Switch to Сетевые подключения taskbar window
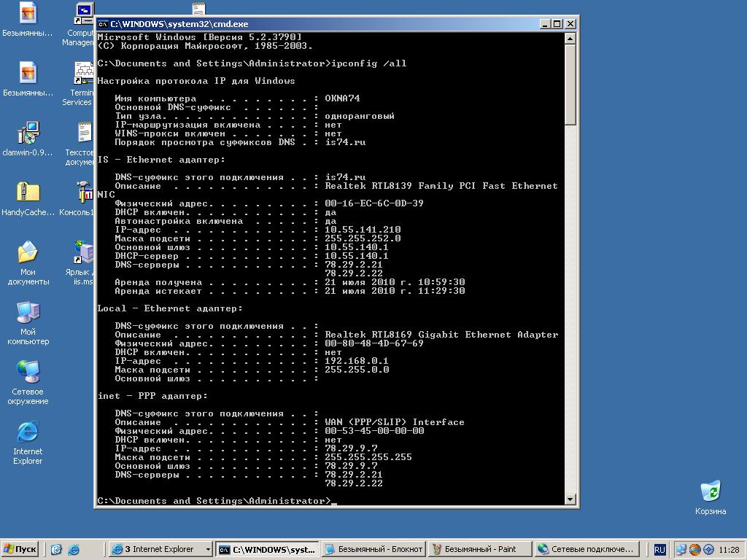747x560 pixels. (x=586, y=550)
